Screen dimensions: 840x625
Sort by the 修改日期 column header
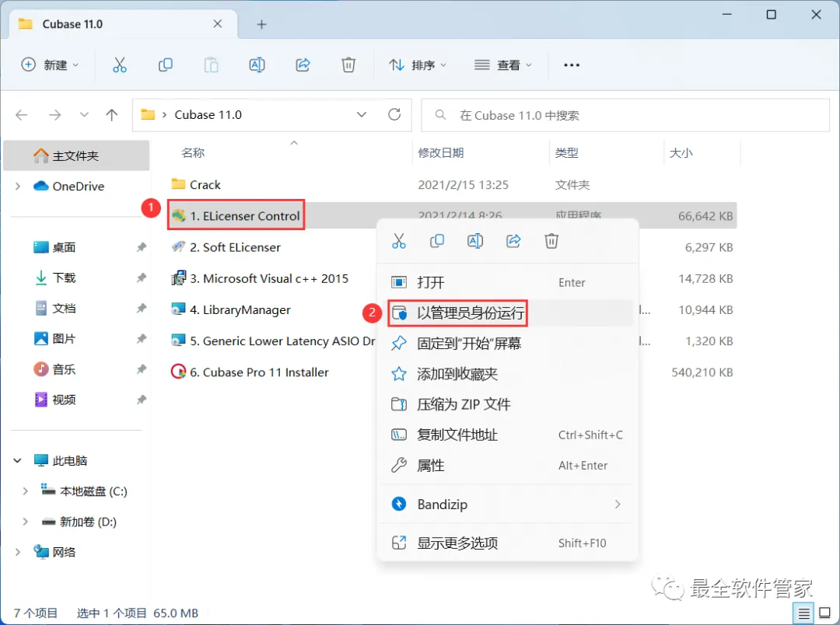click(441, 153)
